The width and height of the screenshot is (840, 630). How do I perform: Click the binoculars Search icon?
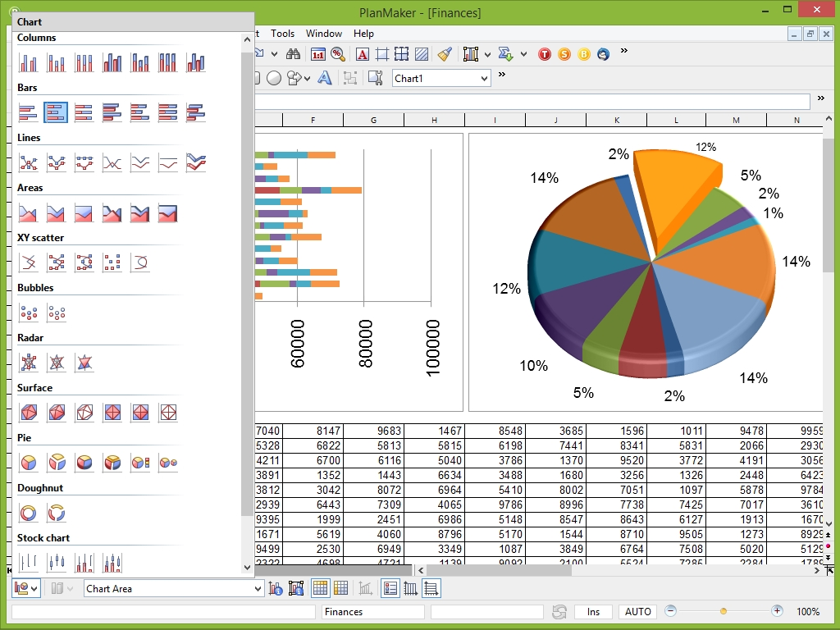pyautogui.click(x=293, y=53)
